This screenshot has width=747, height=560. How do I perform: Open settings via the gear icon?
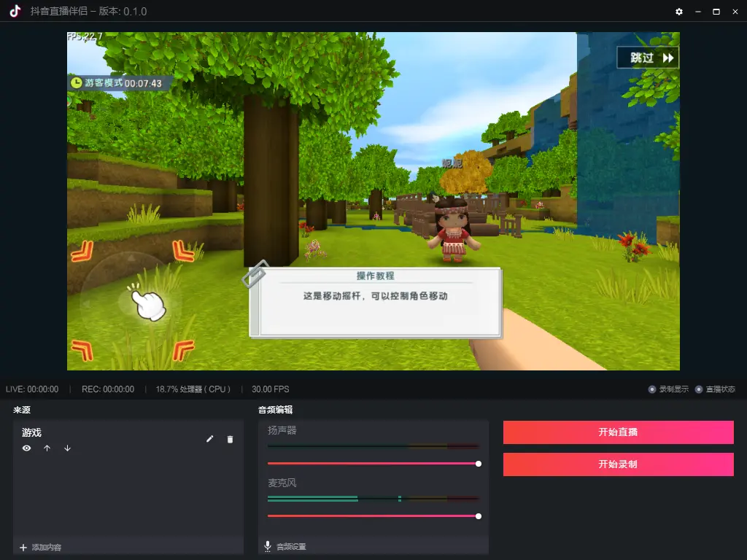click(679, 12)
